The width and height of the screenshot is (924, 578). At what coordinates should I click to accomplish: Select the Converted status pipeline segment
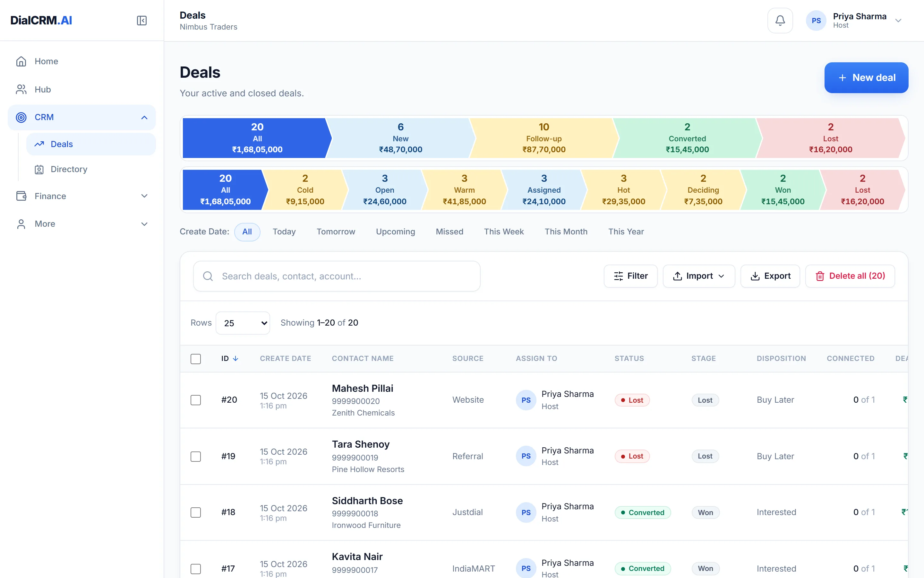pyautogui.click(x=687, y=138)
